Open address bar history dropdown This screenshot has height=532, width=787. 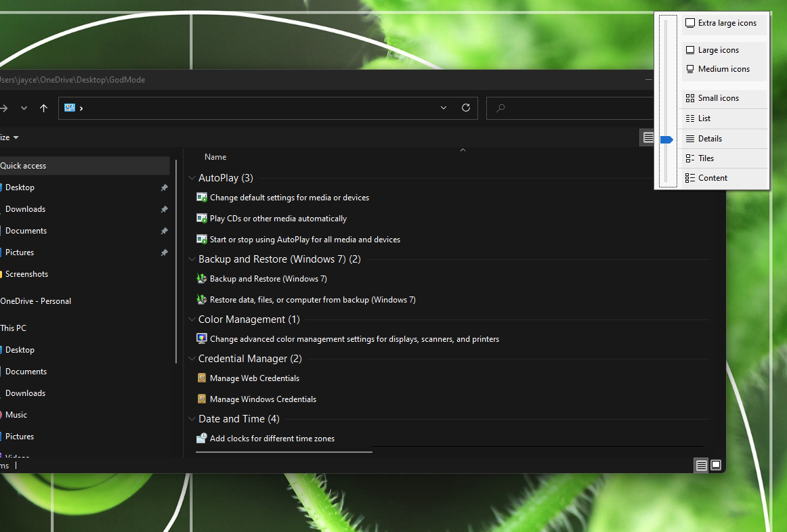pos(444,108)
